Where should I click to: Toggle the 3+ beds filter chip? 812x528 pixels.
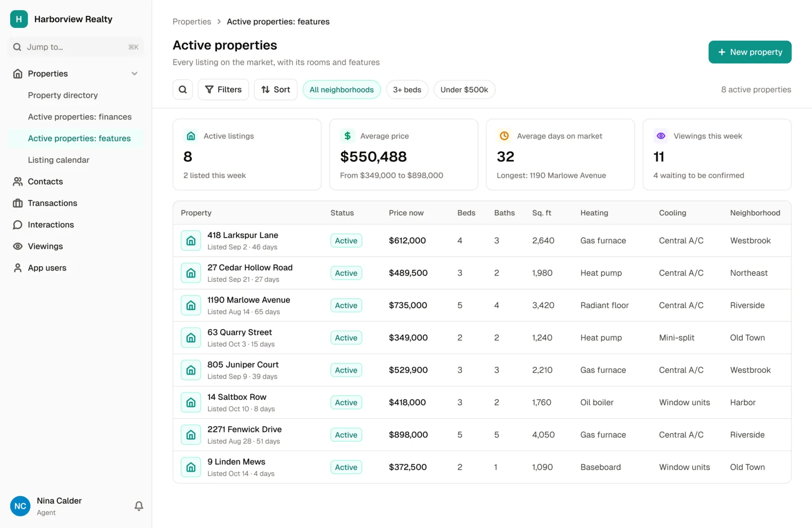[x=407, y=90]
